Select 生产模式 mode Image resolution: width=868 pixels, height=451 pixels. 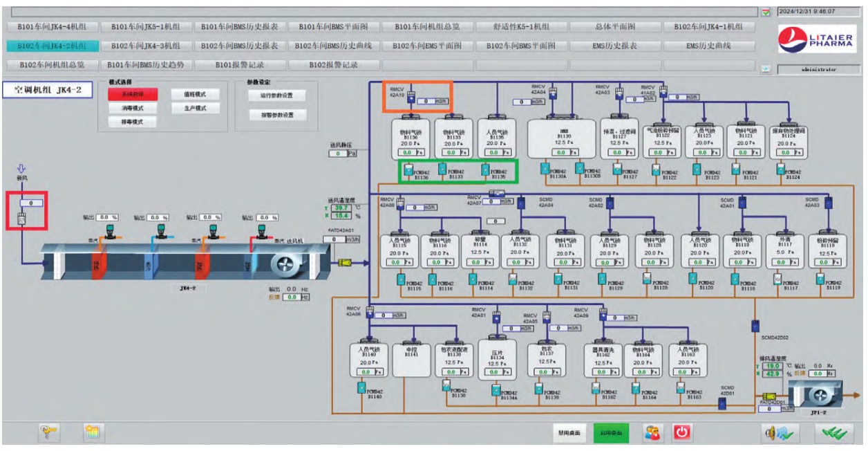pos(196,109)
